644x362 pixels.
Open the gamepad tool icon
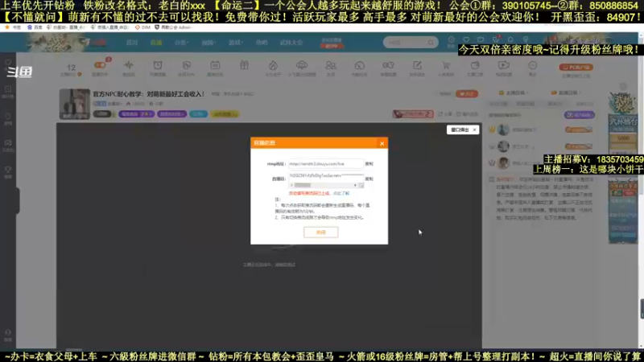[x=388, y=65]
